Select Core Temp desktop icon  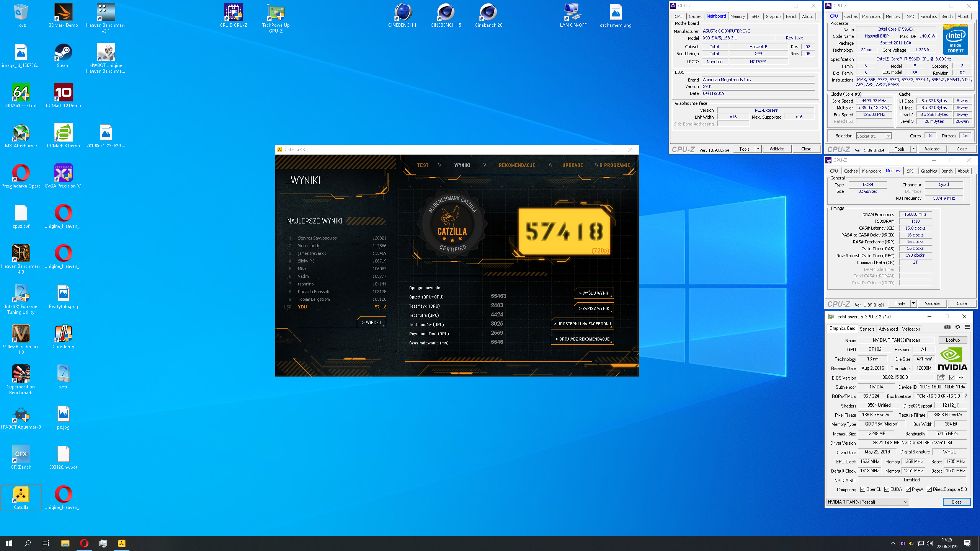point(63,337)
